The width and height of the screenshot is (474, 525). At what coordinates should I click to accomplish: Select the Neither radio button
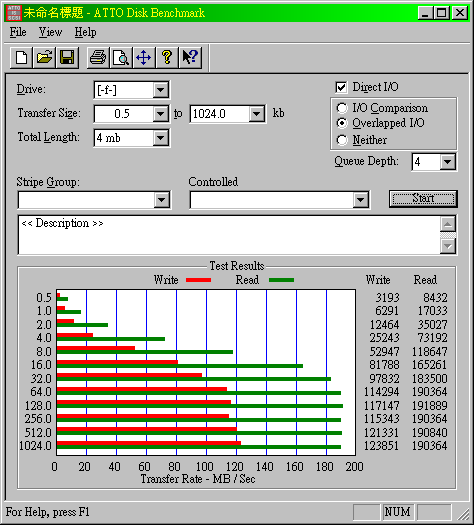click(342, 140)
